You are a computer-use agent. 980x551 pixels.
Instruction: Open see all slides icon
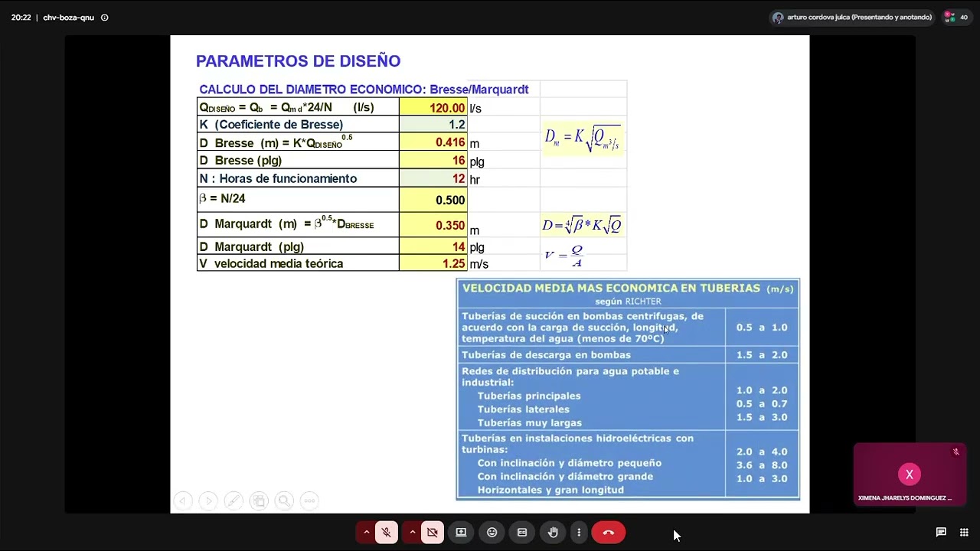(259, 501)
